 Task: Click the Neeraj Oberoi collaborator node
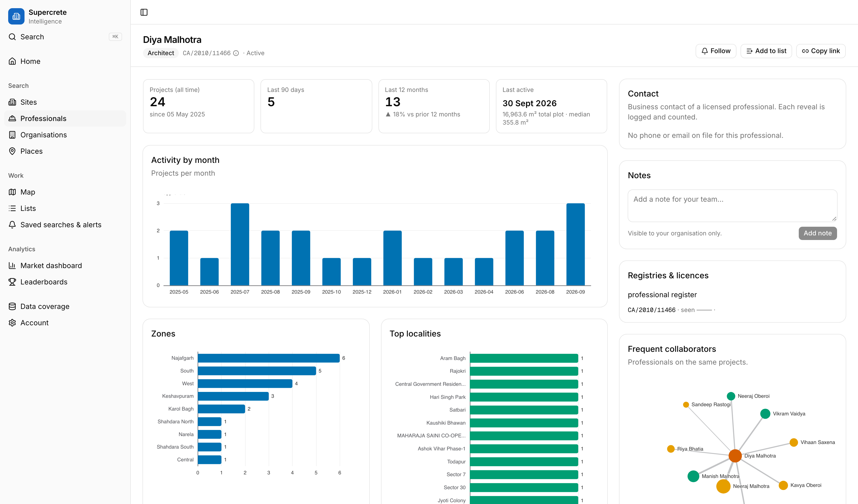[x=731, y=396]
